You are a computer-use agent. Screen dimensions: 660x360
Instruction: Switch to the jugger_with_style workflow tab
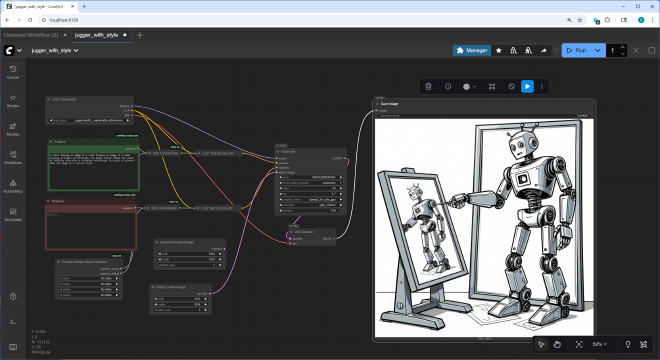(x=96, y=35)
